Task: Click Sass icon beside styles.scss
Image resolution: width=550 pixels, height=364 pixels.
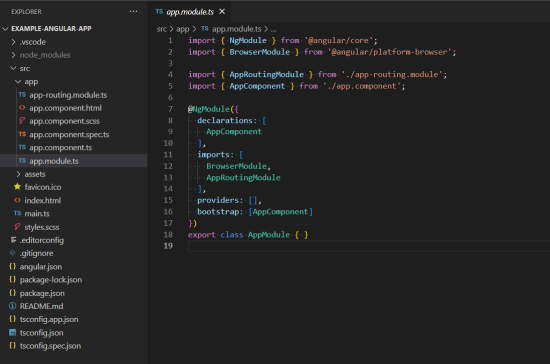Action: 17,227
